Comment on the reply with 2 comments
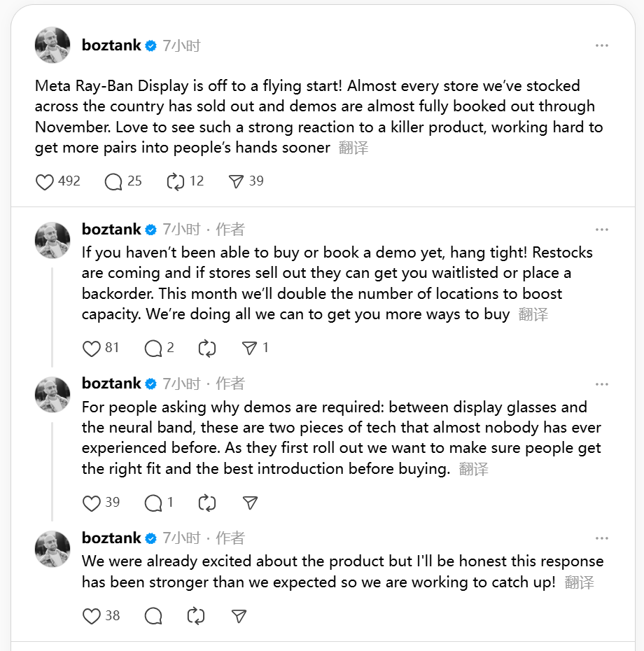The image size is (644, 651). coord(153,348)
